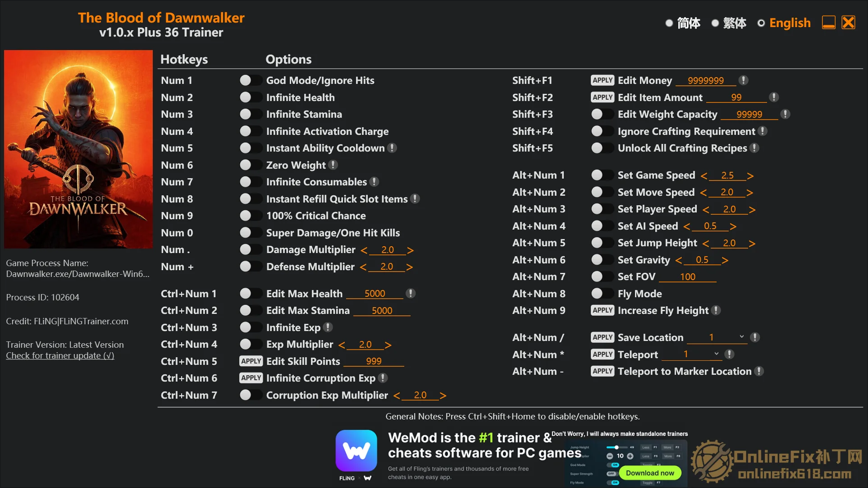Viewport: 868px width, 488px height.
Task: Click the Edit Max Stamina value field
Action: 382,310
